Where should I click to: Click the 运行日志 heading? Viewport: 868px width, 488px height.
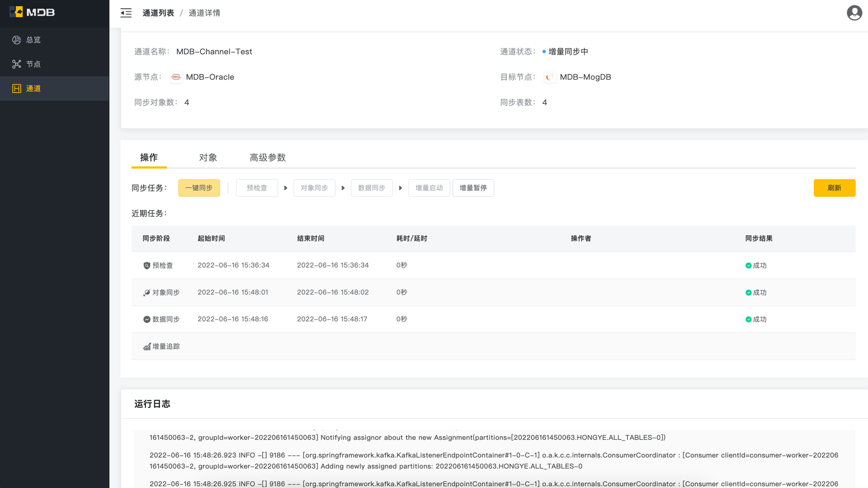point(152,404)
